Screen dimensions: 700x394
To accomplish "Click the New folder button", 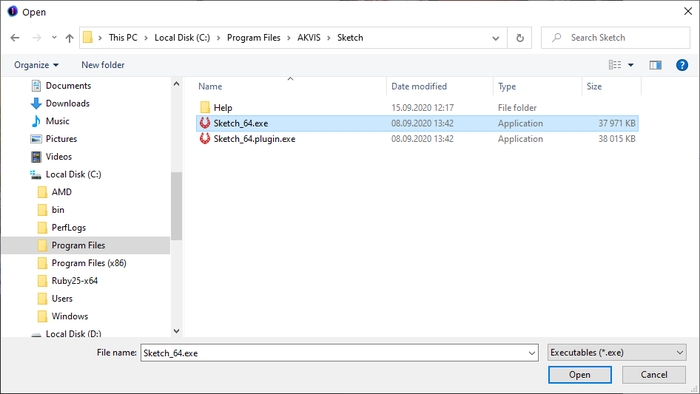I will (x=103, y=65).
